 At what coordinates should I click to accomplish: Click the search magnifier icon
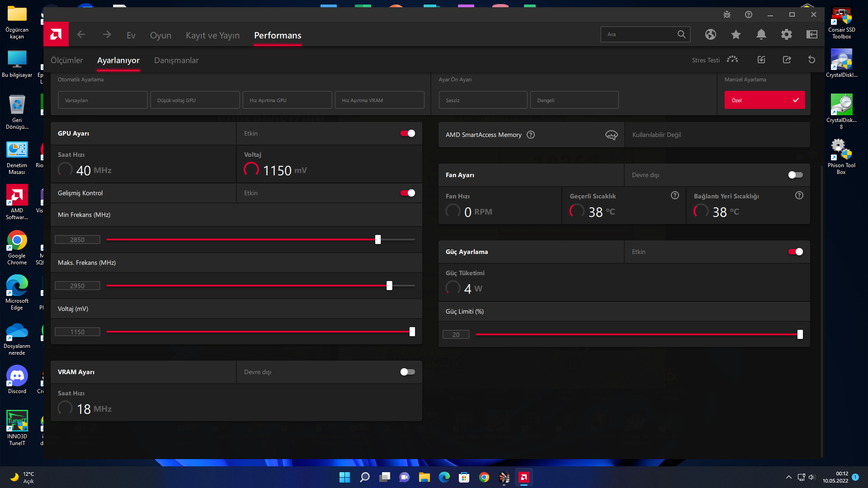681,34
